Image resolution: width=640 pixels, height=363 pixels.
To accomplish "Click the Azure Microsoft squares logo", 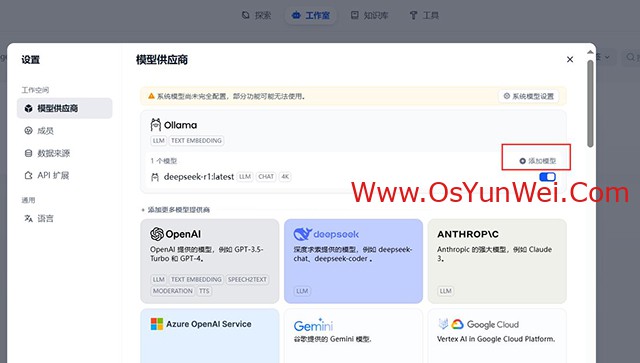I will (x=157, y=324).
